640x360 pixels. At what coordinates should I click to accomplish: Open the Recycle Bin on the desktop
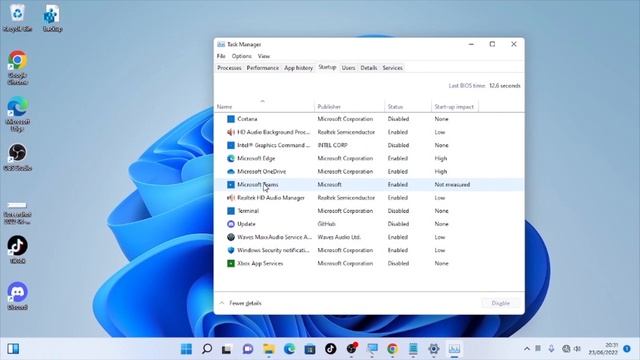coord(18,18)
